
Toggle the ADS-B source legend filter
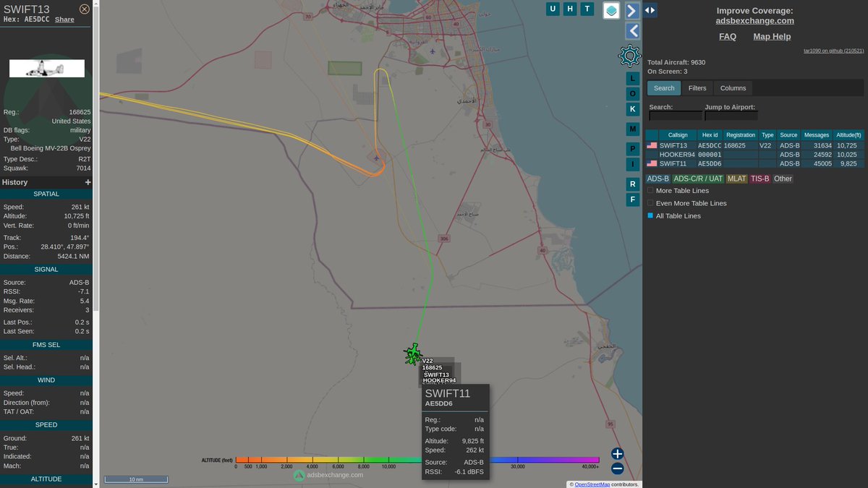[x=658, y=179]
